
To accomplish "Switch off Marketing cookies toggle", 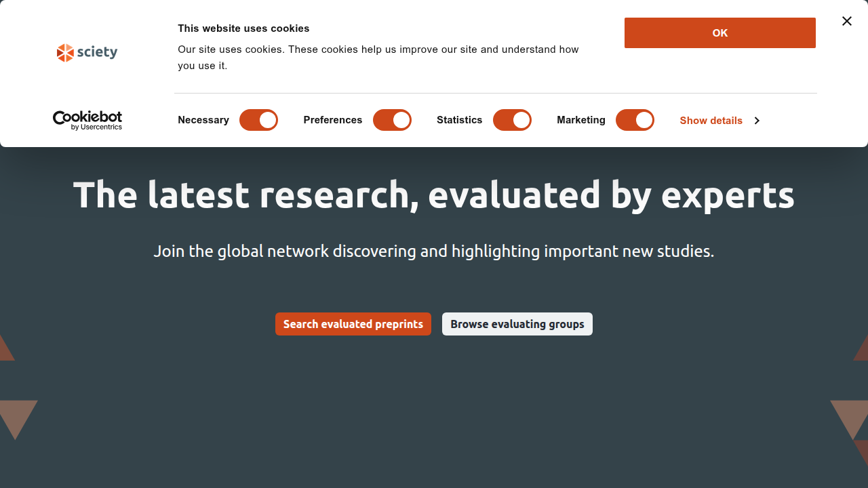I will 635,120.
